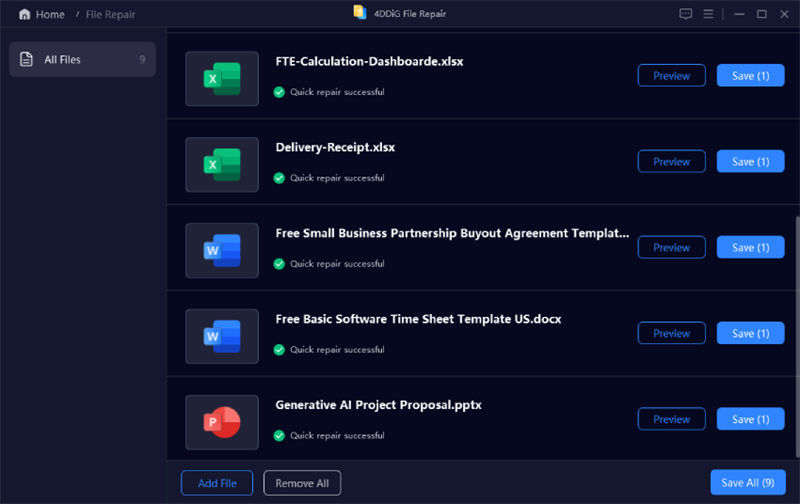Click the Excel icon for Delivery-Receipt.xlsx

[222, 165]
